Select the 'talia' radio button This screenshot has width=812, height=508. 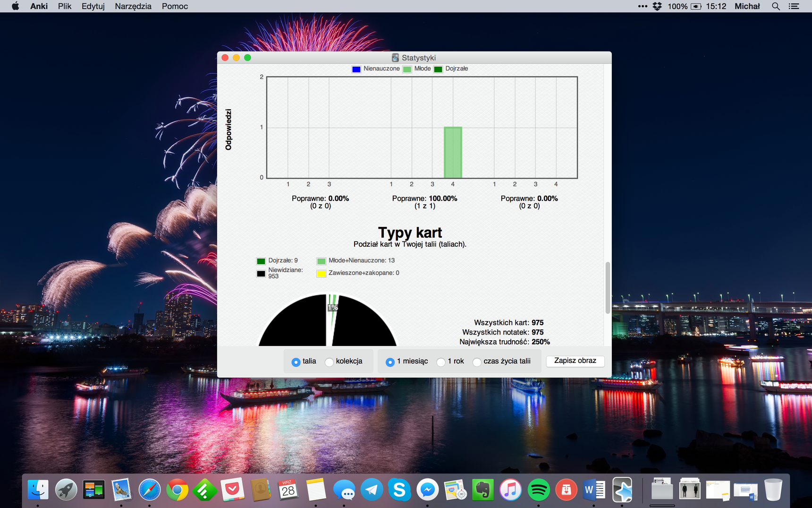[x=296, y=362]
